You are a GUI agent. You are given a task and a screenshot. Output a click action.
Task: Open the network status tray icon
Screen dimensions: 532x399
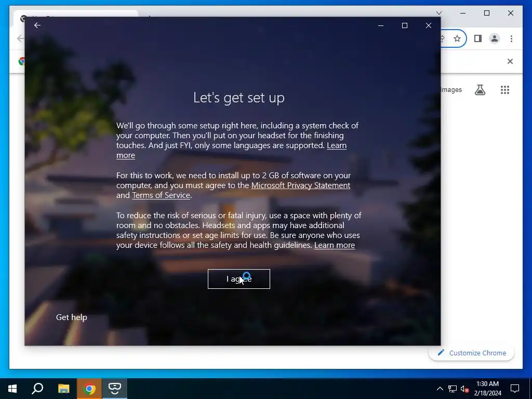tap(453, 389)
